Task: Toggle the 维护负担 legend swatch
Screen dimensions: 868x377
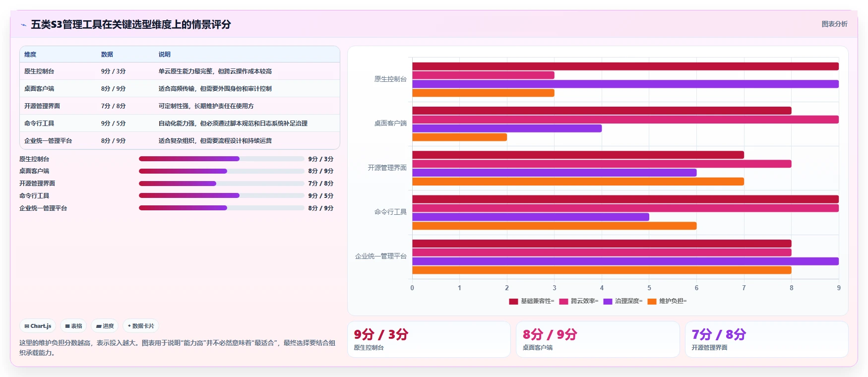Action: point(652,301)
